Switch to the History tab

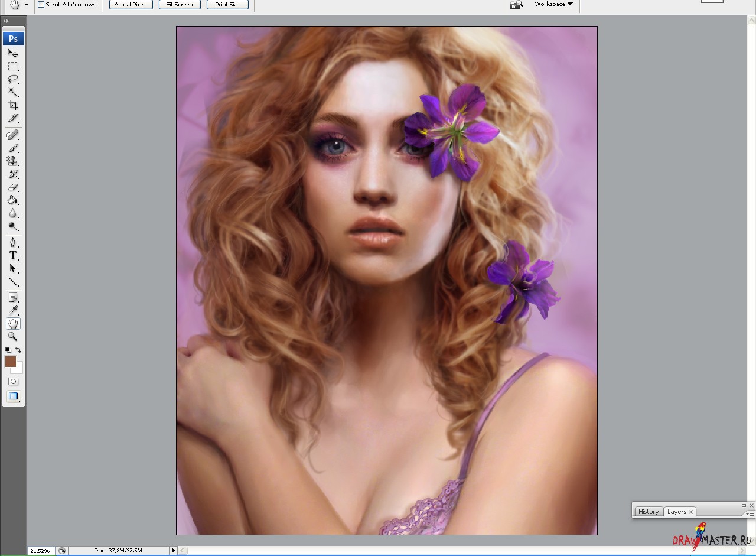click(648, 512)
